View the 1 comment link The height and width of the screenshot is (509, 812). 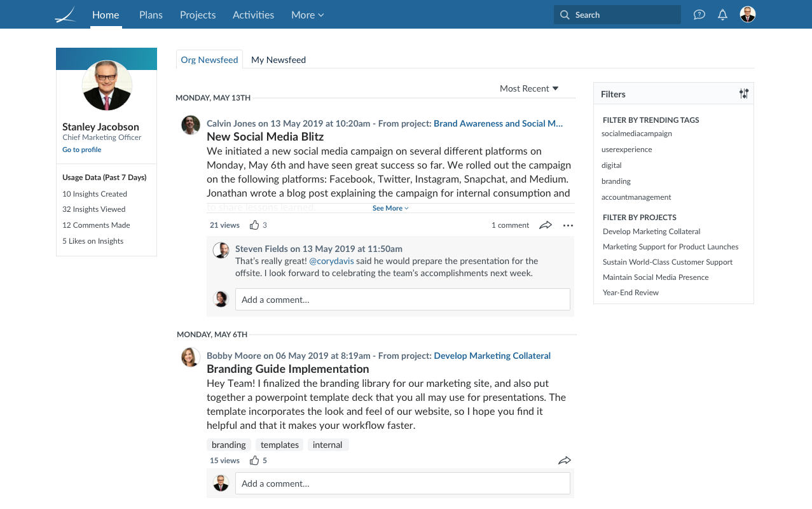coord(510,225)
